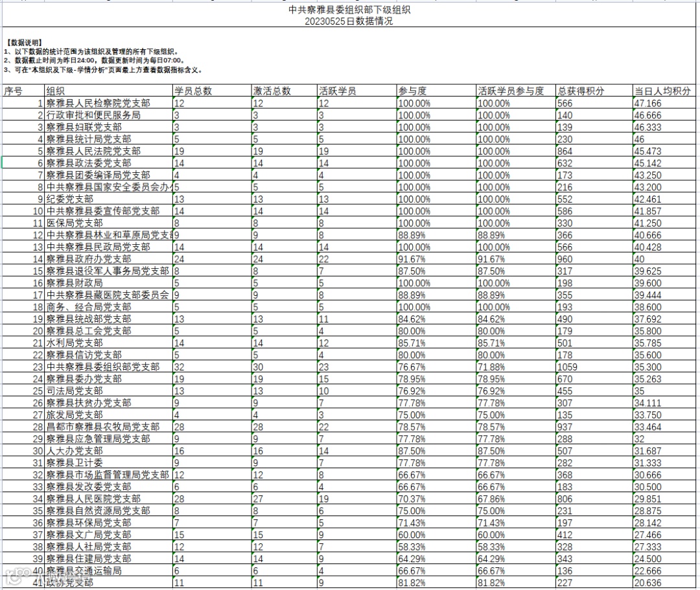Select cell 司法局党支部
Viewport: 700px width, 590px height.
108,391
